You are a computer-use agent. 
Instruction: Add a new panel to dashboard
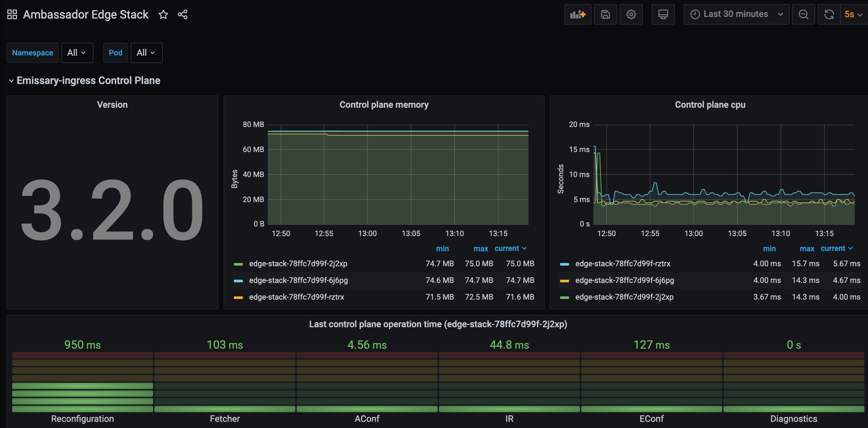click(x=578, y=15)
